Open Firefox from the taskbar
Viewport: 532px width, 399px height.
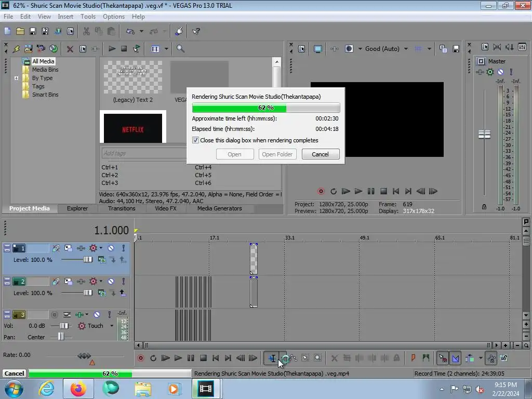click(78, 389)
